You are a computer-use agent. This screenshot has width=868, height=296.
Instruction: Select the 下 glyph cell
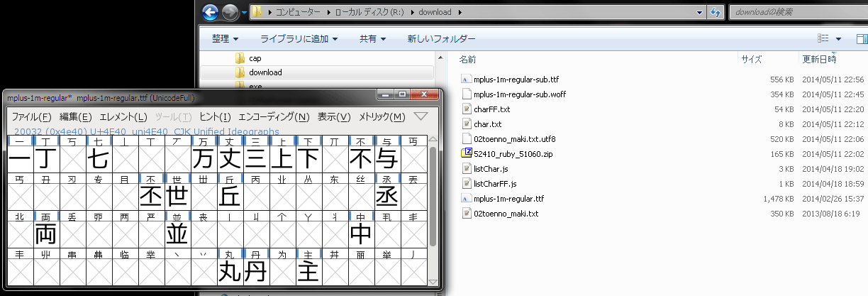click(308, 158)
